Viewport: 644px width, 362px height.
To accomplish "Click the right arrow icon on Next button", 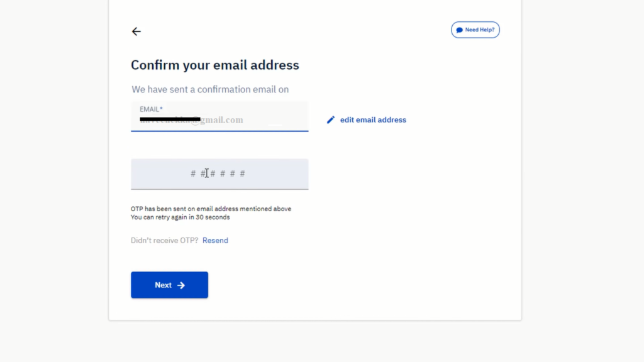I will click(181, 285).
